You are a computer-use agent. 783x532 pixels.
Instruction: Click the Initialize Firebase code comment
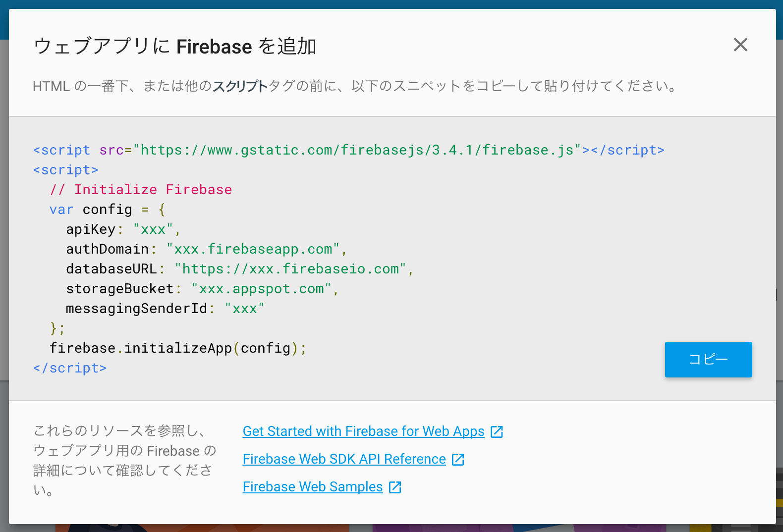click(141, 190)
